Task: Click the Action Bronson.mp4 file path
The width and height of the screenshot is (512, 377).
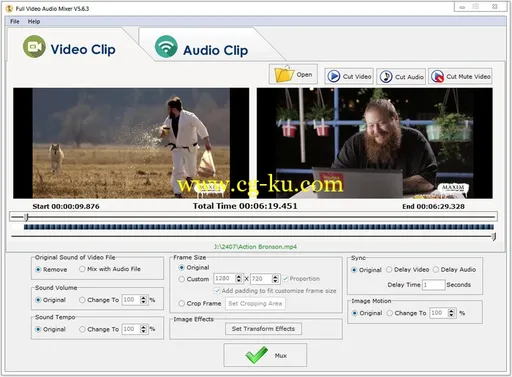Action: coord(255,247)
